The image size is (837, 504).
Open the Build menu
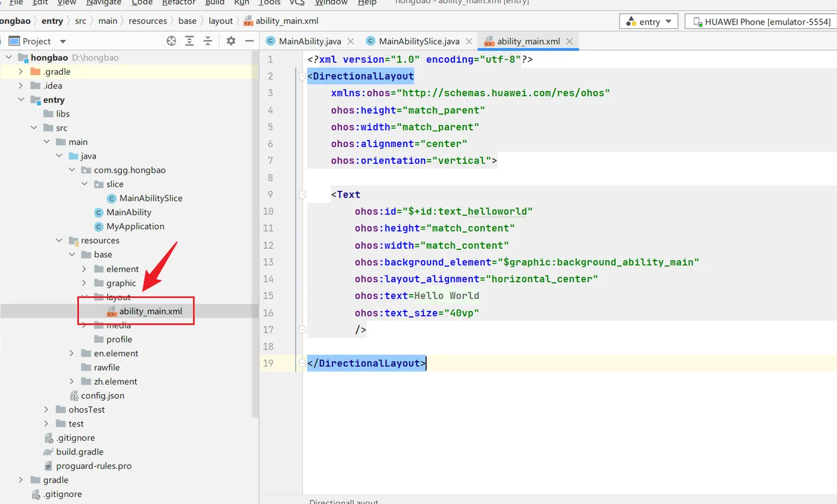(x=215, y=2)
